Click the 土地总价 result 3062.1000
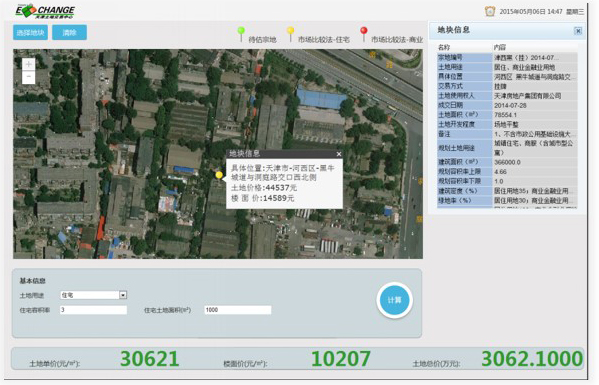 point(532,359)
